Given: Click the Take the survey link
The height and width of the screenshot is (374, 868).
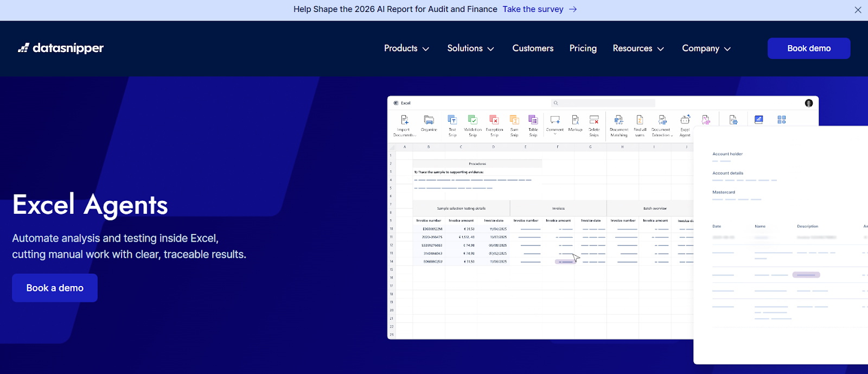Looking at the screenshot, I should [533, 9].
